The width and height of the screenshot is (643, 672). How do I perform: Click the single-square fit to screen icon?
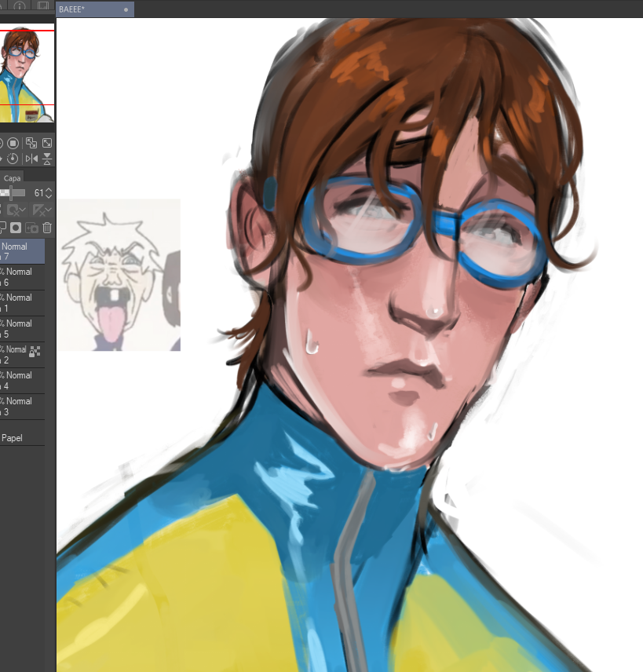tap(47, 143)
